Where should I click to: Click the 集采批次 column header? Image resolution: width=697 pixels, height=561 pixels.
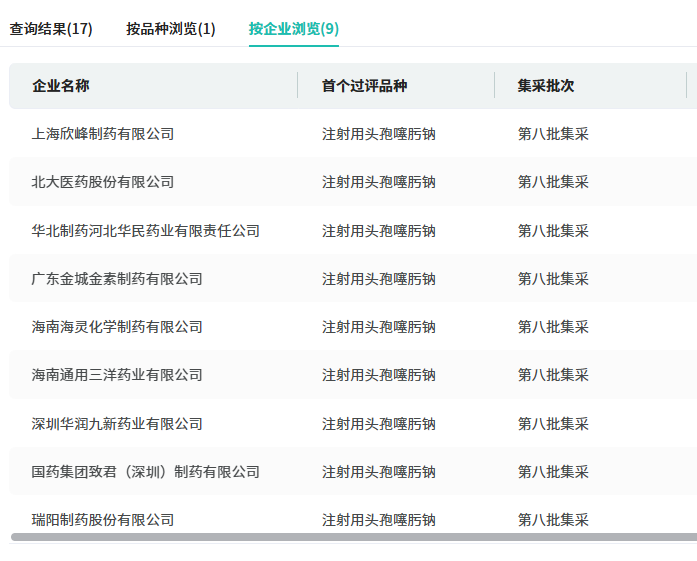[x=546, y=85]
